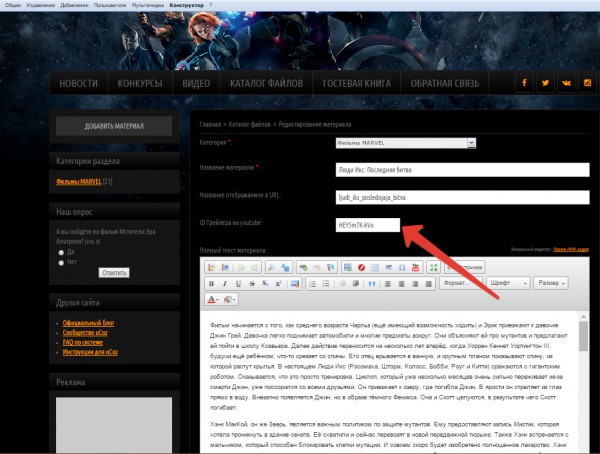Go to the 'ВИДЕО' site section
Image resolution: width=600 pixels, height=454 pixels.
[196, 83]
